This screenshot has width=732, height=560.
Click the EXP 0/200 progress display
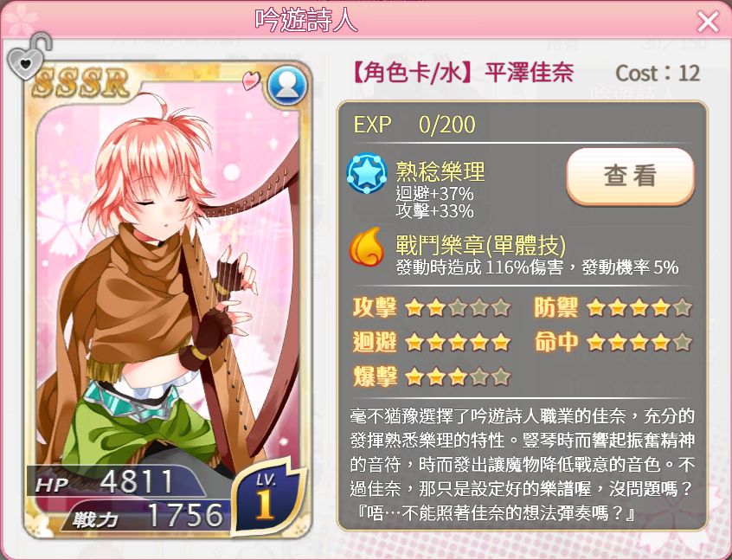click(414, 125)
